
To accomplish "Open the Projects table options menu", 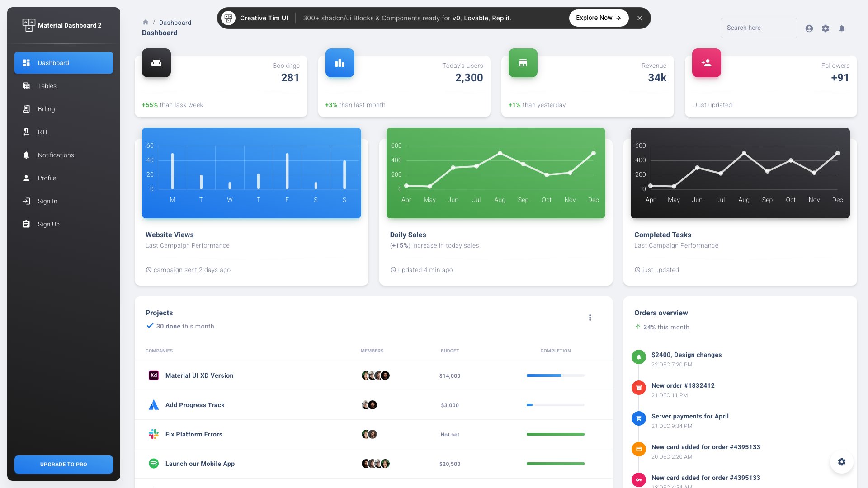I will point(590,317).
